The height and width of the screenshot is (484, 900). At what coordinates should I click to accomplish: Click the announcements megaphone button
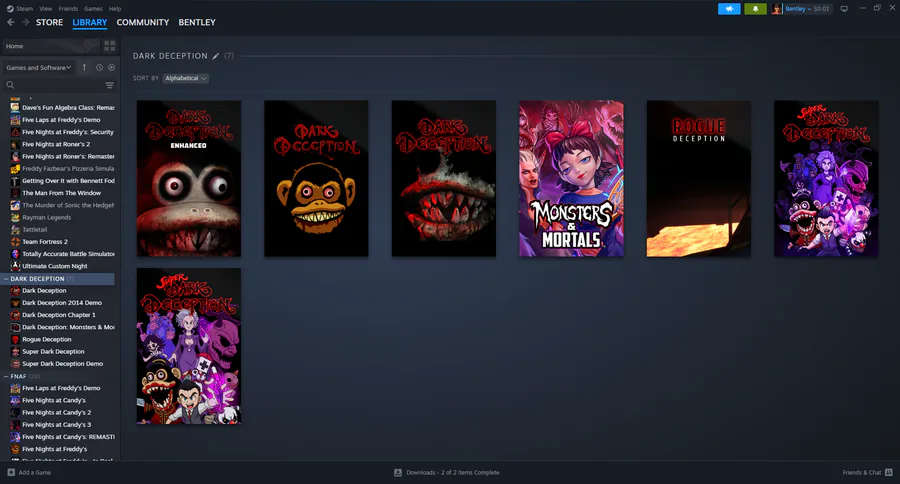pos(729,9)
